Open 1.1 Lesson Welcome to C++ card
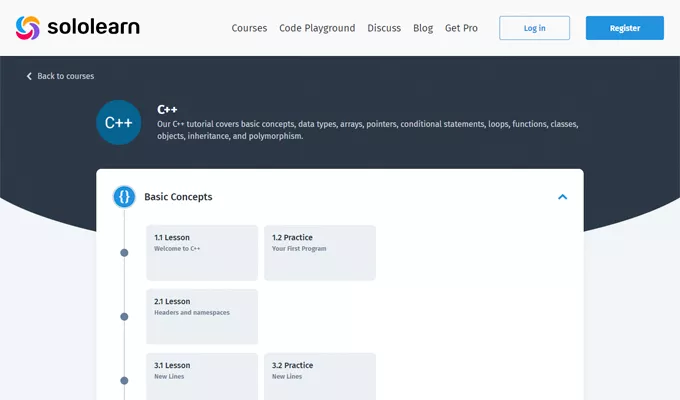 202,253
